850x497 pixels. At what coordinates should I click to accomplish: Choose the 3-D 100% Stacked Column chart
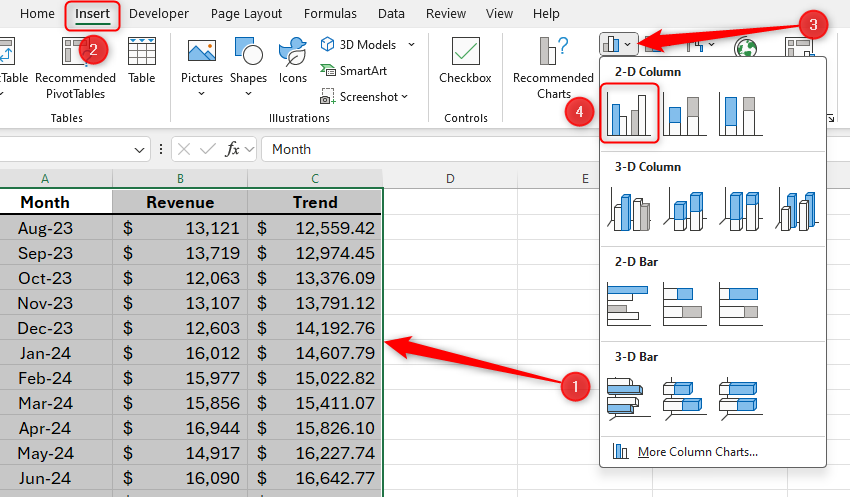(740, 209)
